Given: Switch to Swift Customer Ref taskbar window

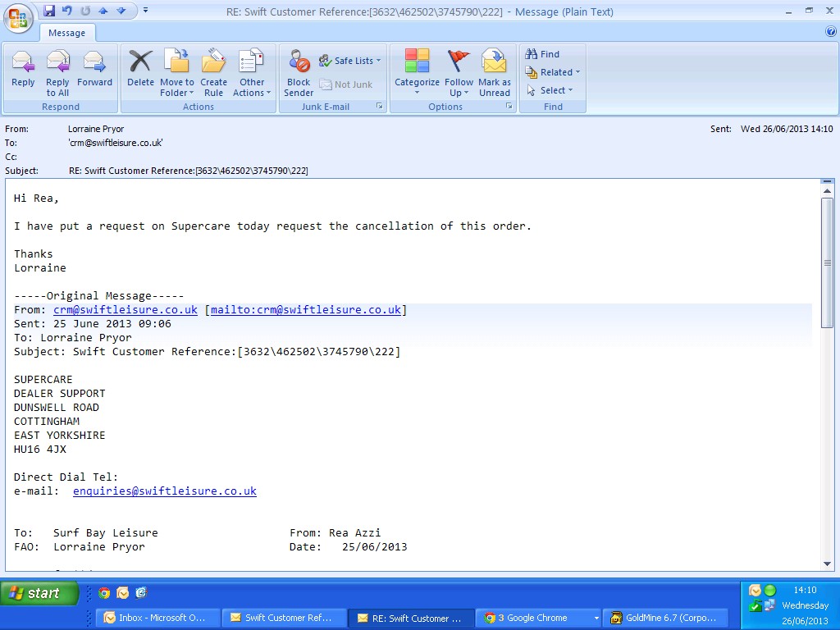Looking at the screenshot, I should tap(285, 618).
